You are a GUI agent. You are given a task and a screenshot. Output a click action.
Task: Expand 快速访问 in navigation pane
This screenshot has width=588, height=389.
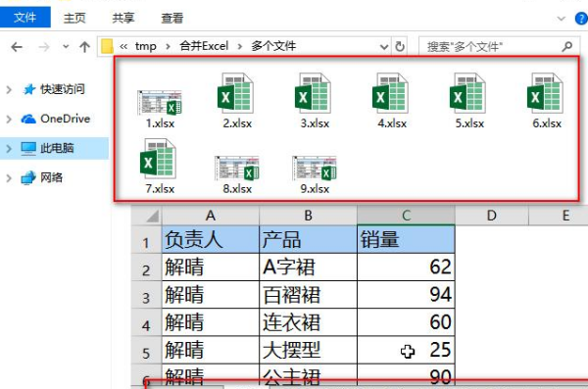click(9, 89)
